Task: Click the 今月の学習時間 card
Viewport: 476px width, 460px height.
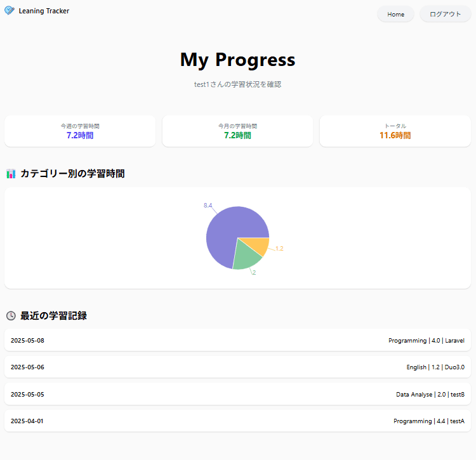Action: point(238,131)
